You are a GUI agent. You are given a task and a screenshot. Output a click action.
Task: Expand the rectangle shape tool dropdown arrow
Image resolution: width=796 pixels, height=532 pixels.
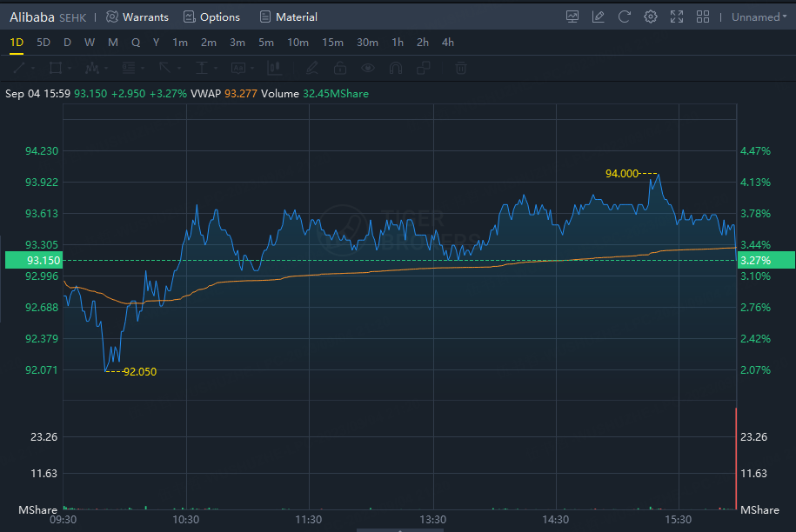point(70,68)
